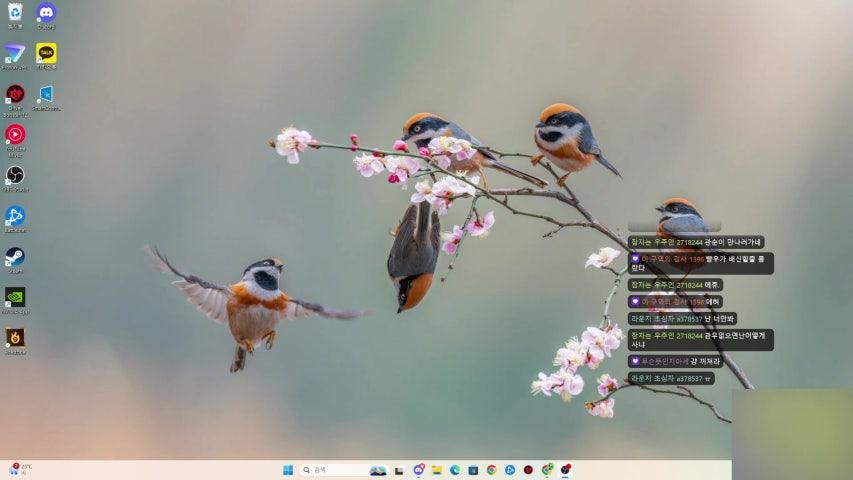Switch to Chrome with green profile badge

(x=547, y=470)
